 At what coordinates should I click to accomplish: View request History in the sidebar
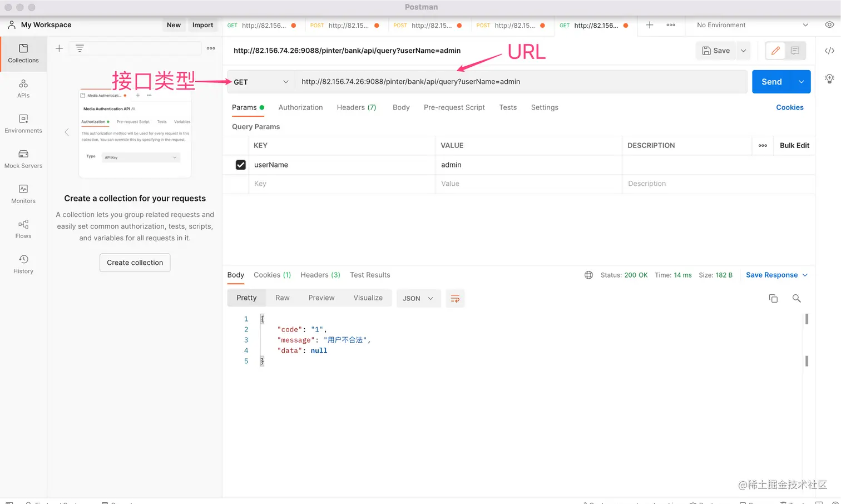[x=23, y=264]
